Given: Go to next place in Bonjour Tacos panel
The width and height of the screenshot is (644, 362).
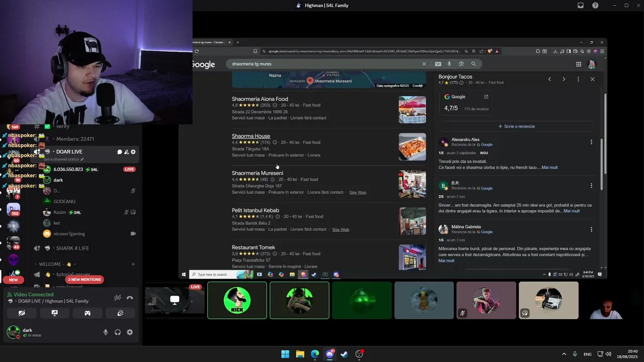Looking at the screenshot, I should click(563, 79).
